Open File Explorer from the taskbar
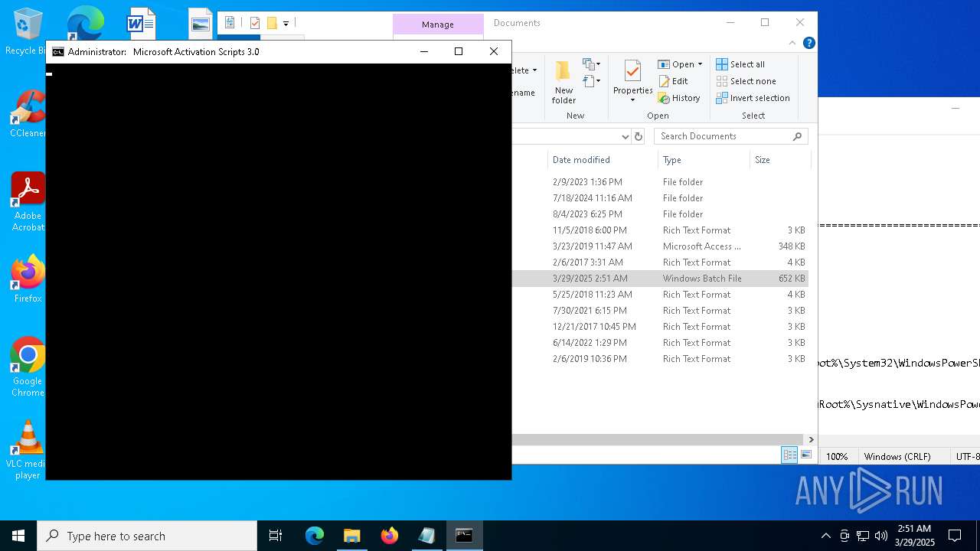This screenshot has height=551, width=980. coord(352,536)
